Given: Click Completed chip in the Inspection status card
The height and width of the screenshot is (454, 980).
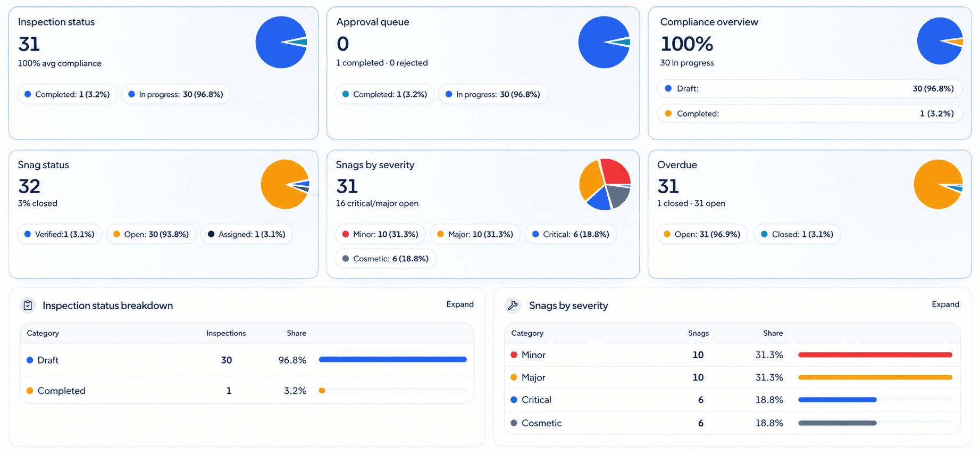Looking at the screenshot, I should click(67, 94).
